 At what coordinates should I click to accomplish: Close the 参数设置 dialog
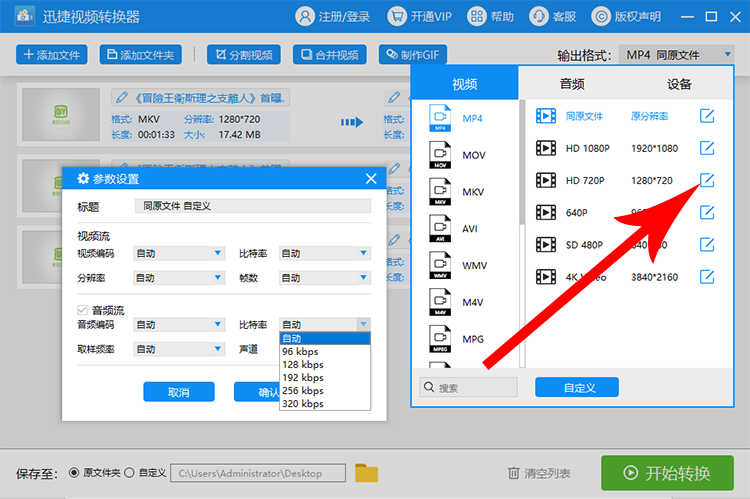371,179
